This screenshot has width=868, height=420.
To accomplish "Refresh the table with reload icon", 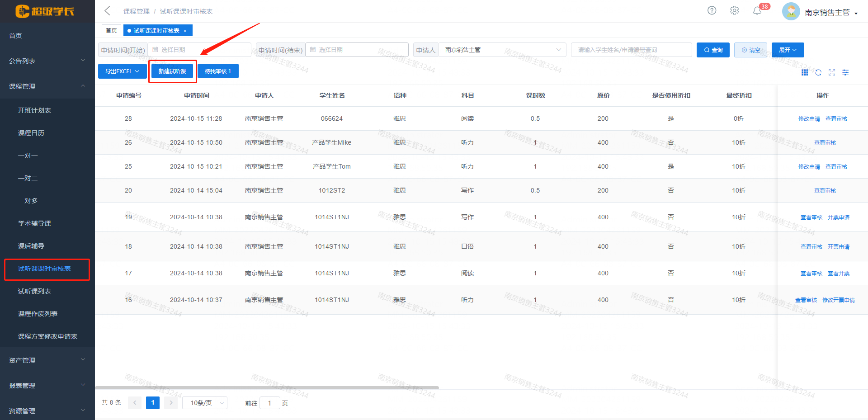I will [x=818, y=72].
